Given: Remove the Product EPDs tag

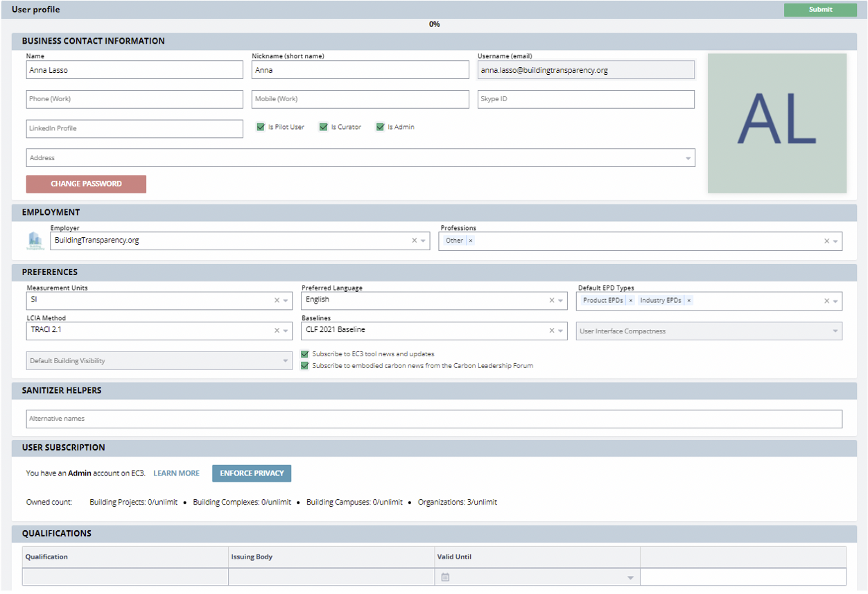Looking at the screenshot, I should pyautogui.click(x=630, y=301).
